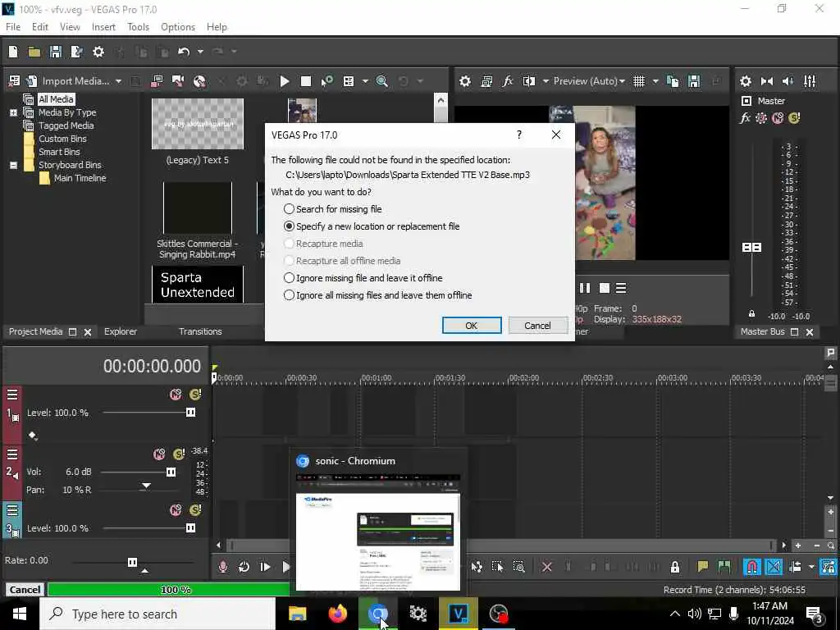Open the undo history dropdown arrow
Viewport: 840px width, 630px height.
coord(200,52)
